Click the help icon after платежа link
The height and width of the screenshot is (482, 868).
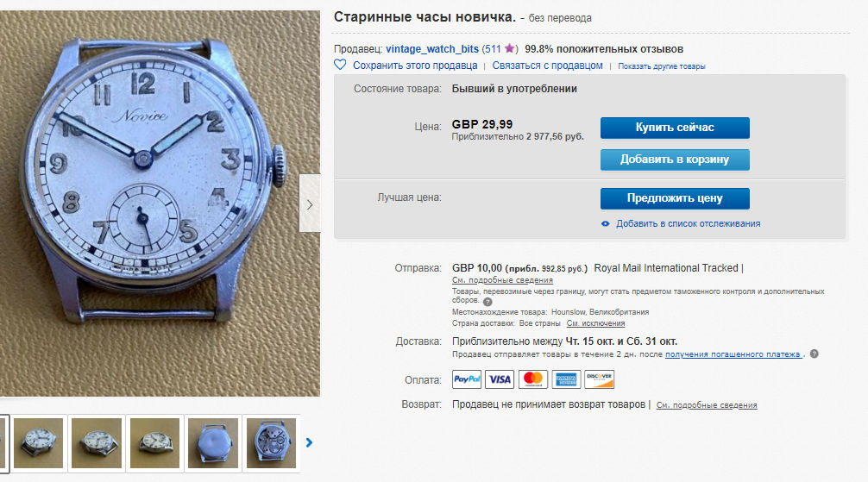pyautogui.click(x=814, y=354)
